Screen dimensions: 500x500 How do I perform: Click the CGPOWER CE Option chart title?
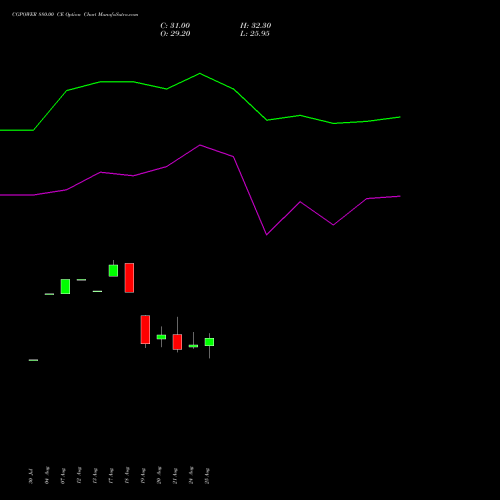pyautogui.click(x=75, y=15)
